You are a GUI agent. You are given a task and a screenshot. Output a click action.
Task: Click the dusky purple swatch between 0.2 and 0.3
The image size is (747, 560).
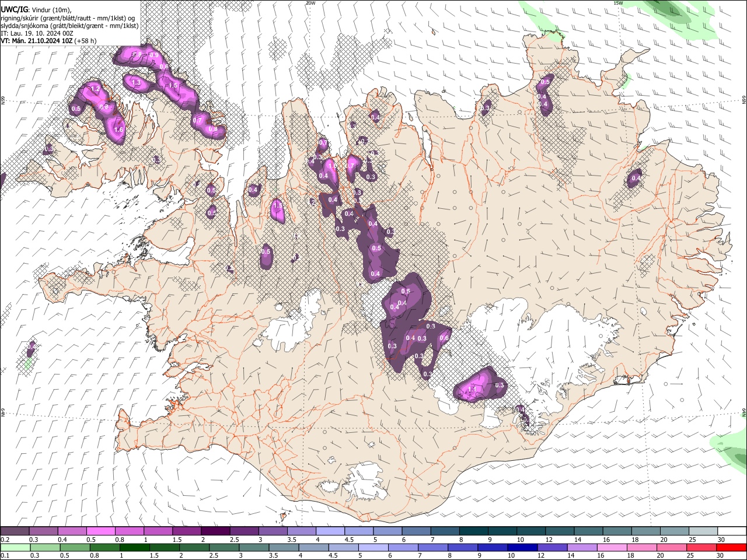15,531
